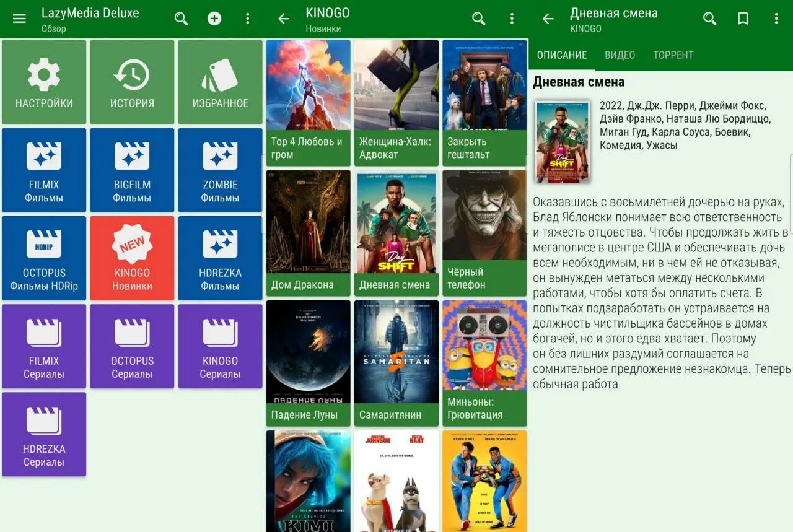Screen dimensions: 793x532
Task: Open the HDREZKA Сериалы tile
Action: click(x=44, y=434)
